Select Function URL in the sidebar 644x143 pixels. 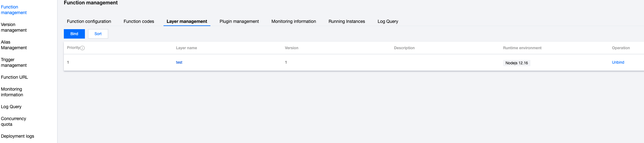click(x=14, y=77)
